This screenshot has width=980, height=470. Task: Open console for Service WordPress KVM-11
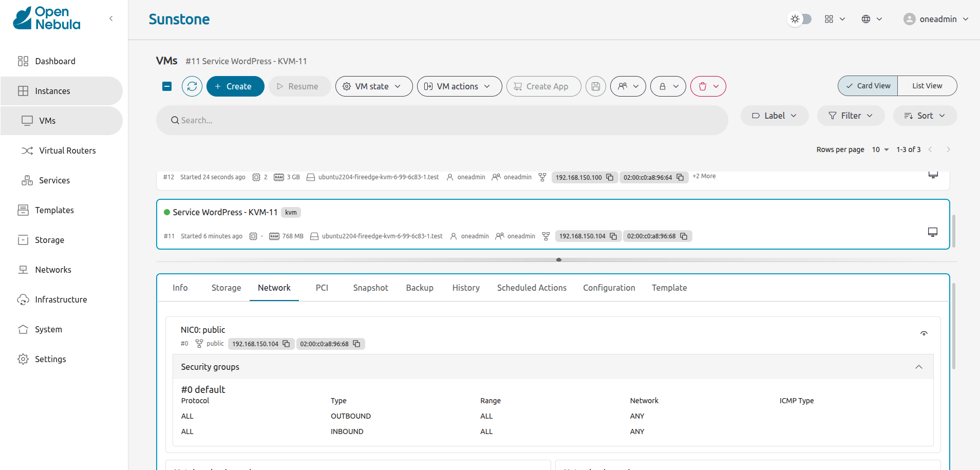tap(932, 232)
